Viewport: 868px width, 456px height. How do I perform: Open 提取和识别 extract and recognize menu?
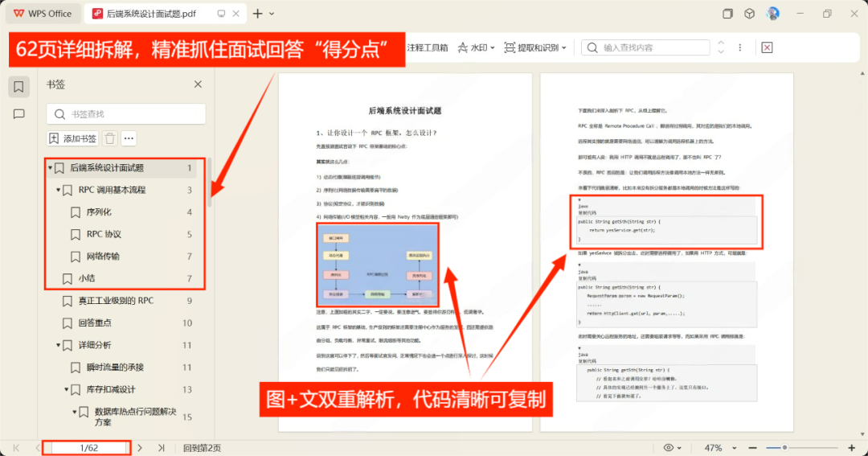[535, 47]
